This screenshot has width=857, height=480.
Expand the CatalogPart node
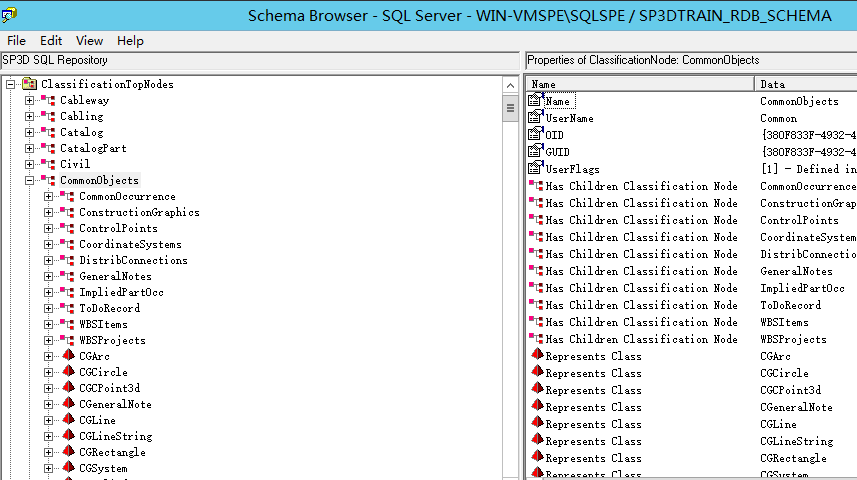[x=30, y=148]
